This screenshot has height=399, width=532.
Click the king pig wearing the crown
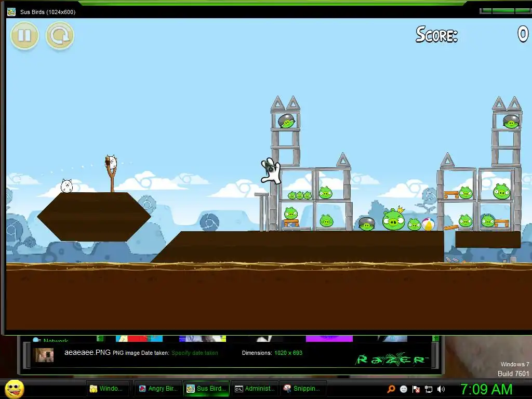click(394, 219)
